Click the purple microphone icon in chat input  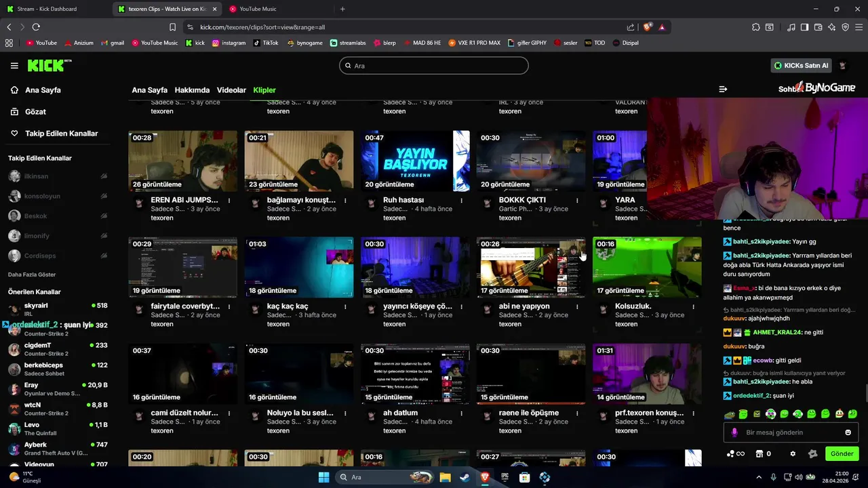(734, 432)
